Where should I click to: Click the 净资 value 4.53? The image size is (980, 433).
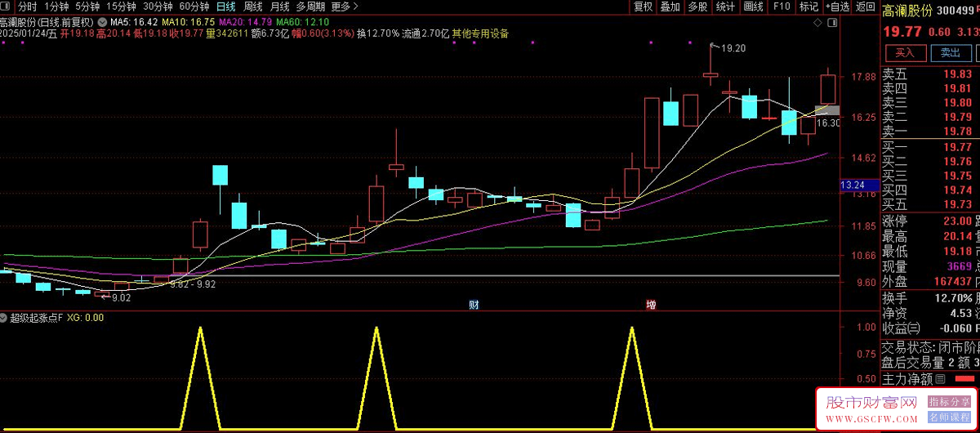961,313
